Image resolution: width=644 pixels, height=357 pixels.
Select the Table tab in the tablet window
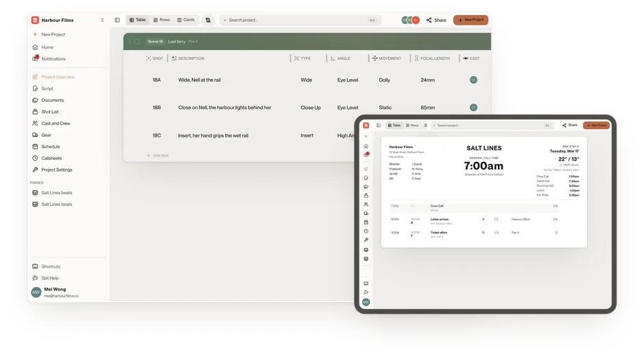pyautogui.click(x=394, y=126)
